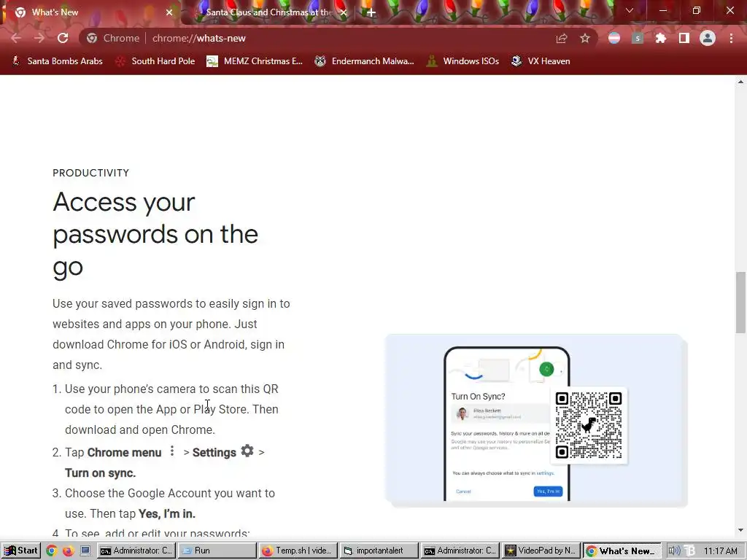Open the Extensions puzzle icon
747x560 pixels.
click(x=661, y=38)
